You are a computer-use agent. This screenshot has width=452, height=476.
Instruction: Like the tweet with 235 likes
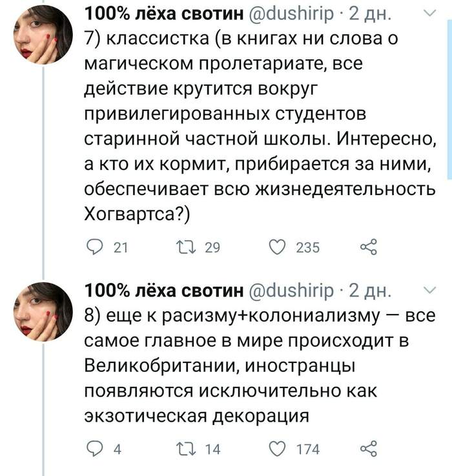coord(278,247)
